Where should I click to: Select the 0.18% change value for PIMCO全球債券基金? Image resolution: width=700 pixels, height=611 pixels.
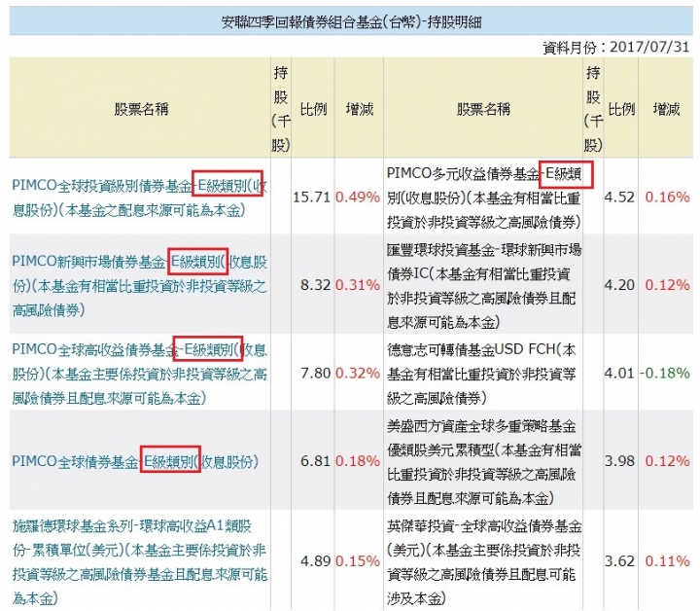[357, 461]
